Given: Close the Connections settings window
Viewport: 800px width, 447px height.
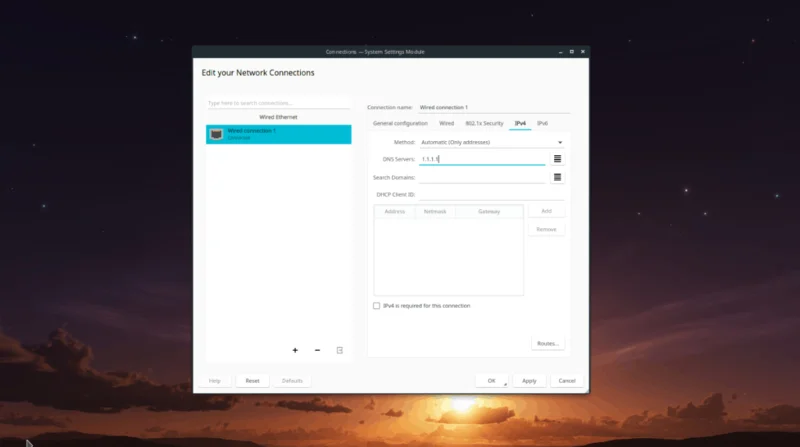Looking at the screenshot, I should pyautogui.click(x=583, y=52).
